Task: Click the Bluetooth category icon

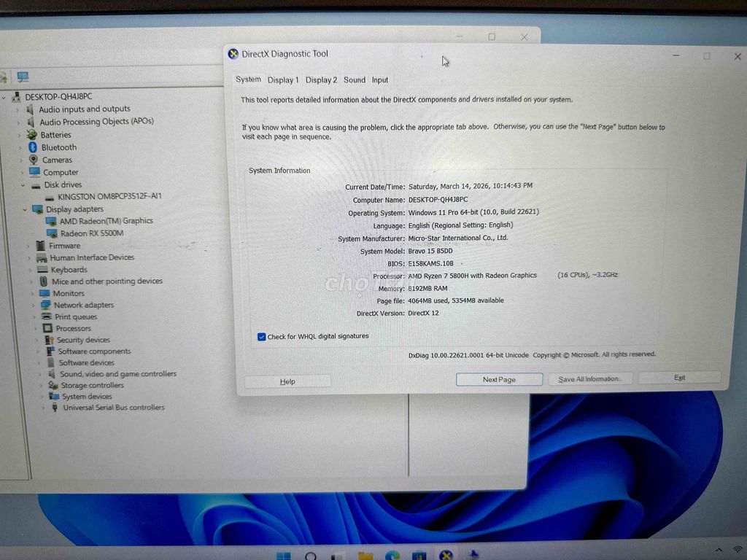Action: click(x=33, y=147)
